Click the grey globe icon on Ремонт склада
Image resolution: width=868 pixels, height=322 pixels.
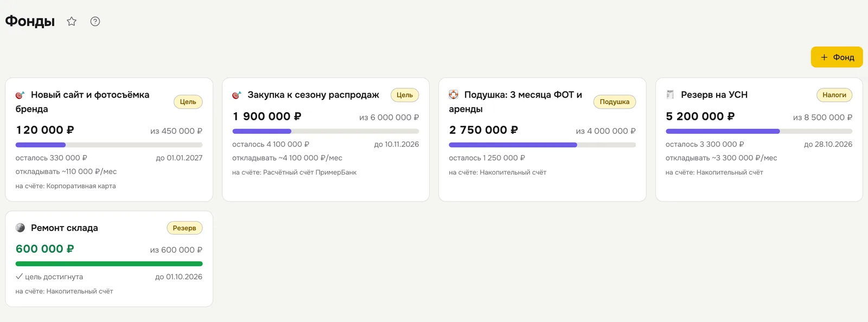pos(20,228)
